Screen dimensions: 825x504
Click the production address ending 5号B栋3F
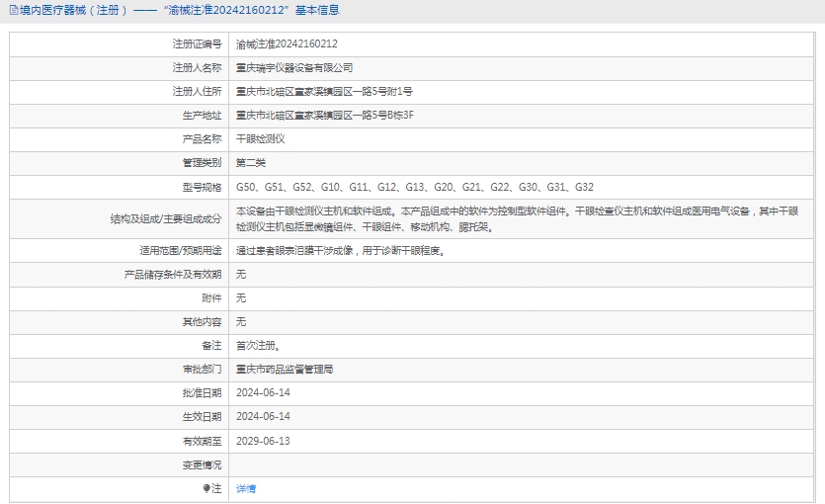click(x=324, y=116)
